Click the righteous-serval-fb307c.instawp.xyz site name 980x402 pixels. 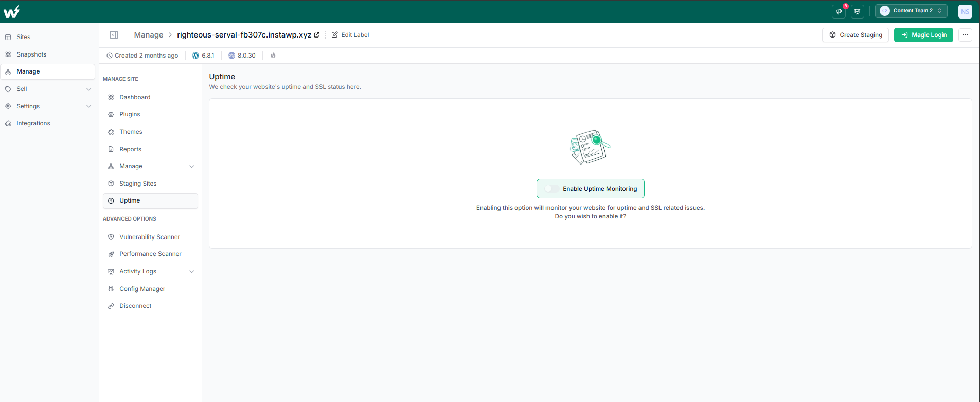coord(244,35)
